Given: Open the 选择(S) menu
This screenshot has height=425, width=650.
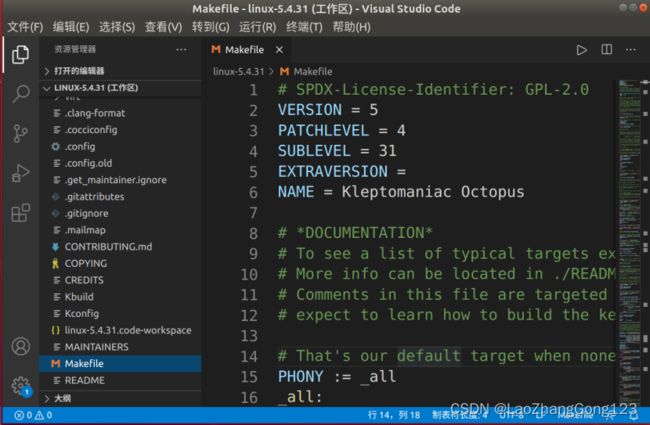Looking at the screenshot, I should click(x=117, y=27).
